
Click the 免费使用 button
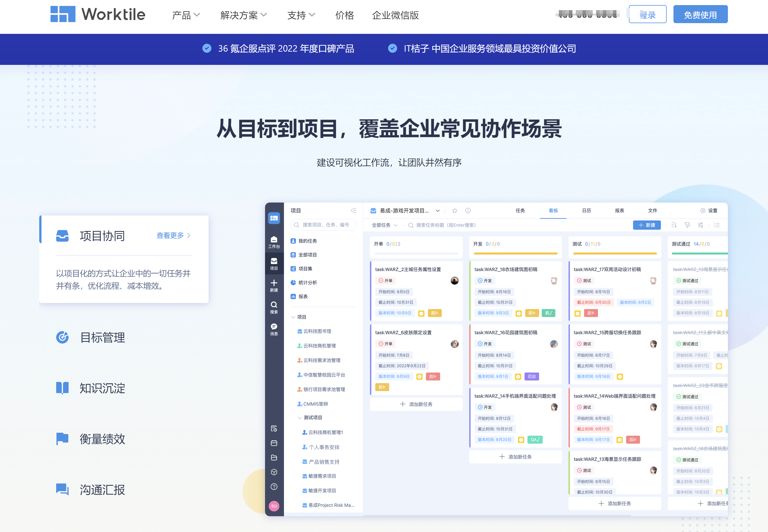tap(700, 14)
